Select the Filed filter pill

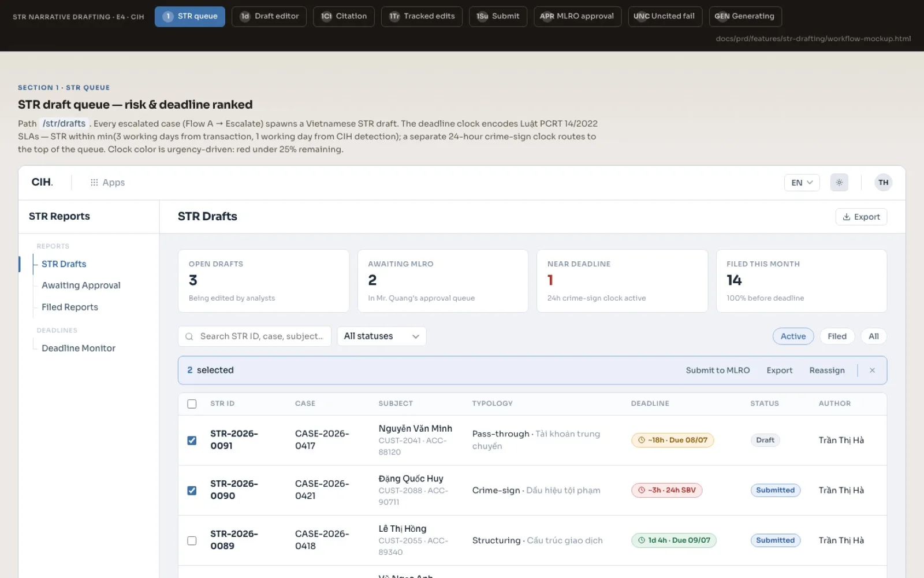[x=837, y=336]
